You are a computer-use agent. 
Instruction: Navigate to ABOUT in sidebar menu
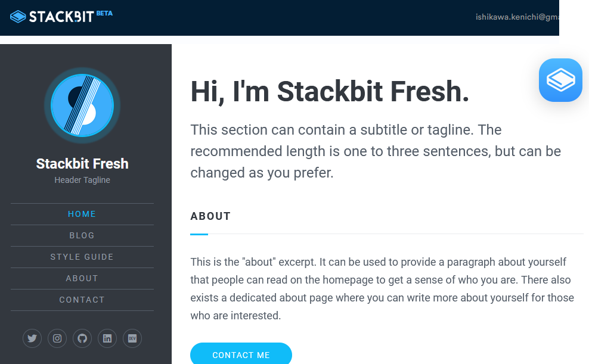[x=82, y=278]
